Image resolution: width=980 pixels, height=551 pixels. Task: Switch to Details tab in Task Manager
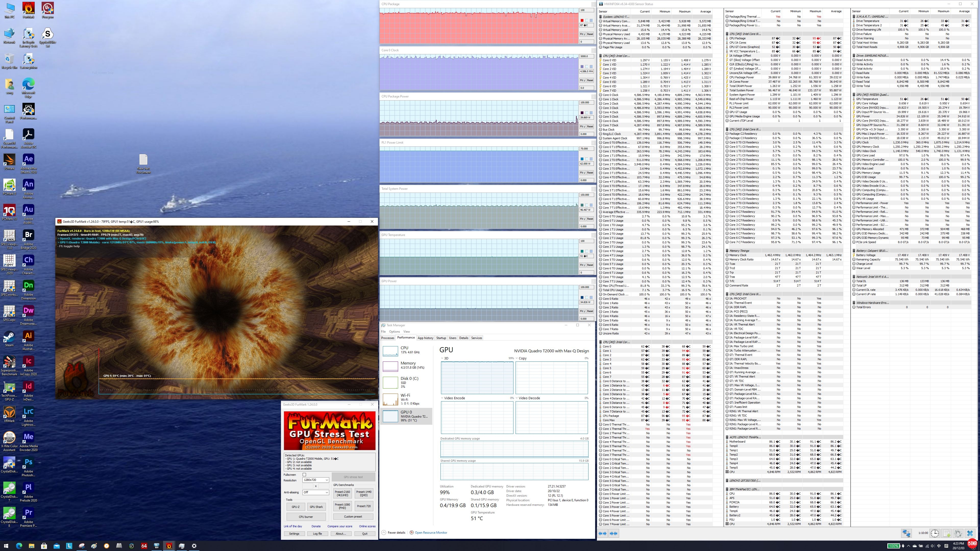[463, 338]
